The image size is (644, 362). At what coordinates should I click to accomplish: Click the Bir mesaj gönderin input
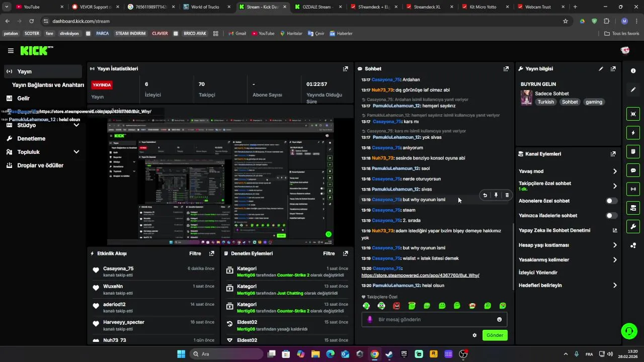click(x=434, y=319)
